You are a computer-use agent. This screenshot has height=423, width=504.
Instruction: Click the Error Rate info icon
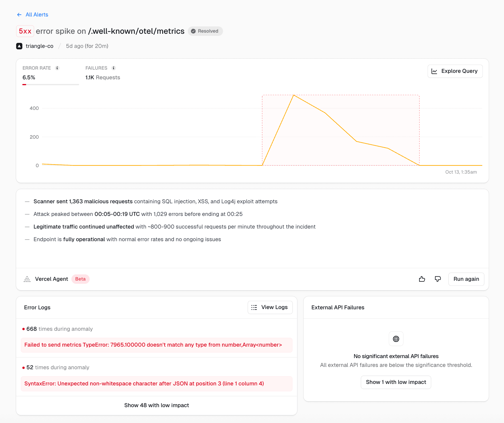(x=57, y=68)
